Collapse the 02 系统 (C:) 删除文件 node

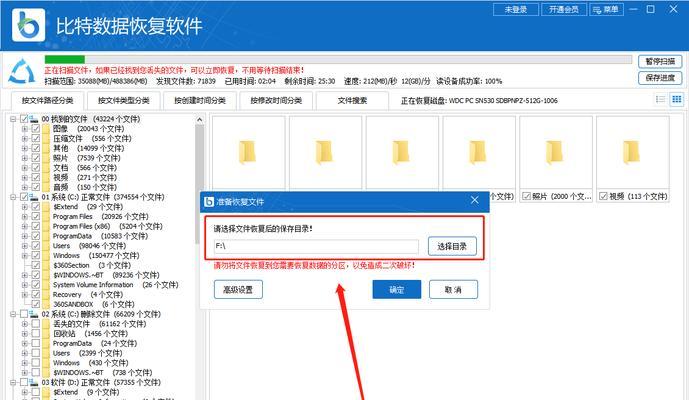pos(13,314)
